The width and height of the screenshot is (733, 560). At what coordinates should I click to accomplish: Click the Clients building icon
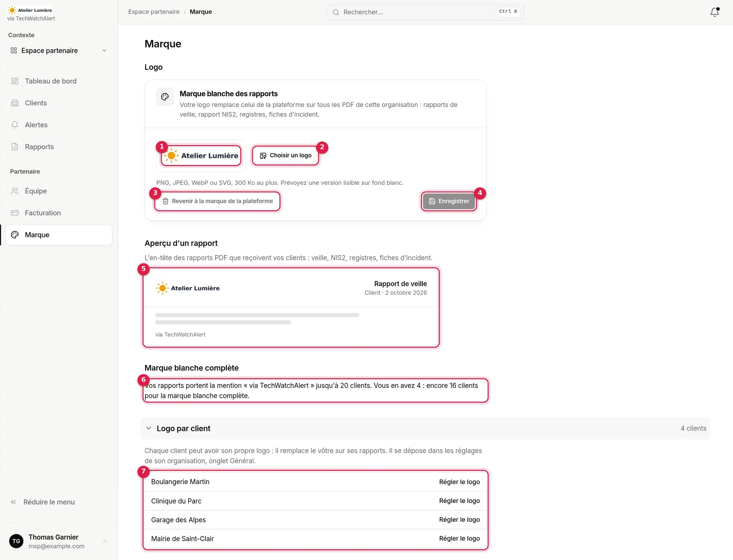coord(15,103)
